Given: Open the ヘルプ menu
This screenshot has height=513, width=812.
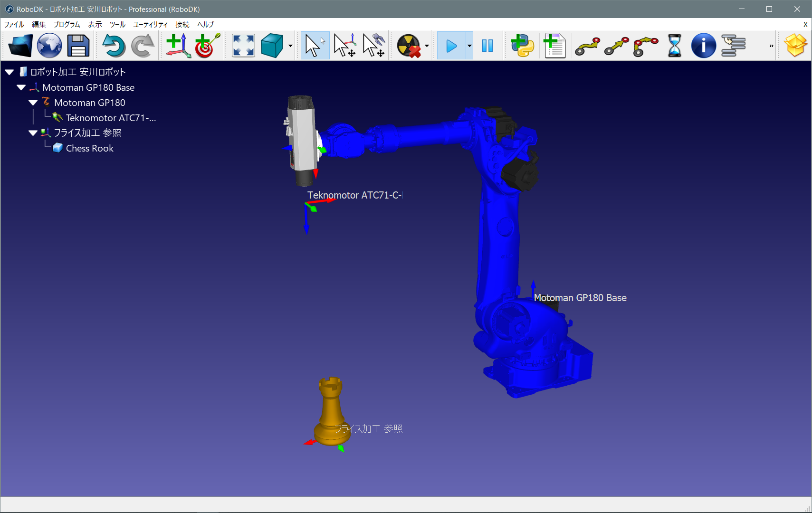Looking at the screenshot, I should [x=205, y=25].
